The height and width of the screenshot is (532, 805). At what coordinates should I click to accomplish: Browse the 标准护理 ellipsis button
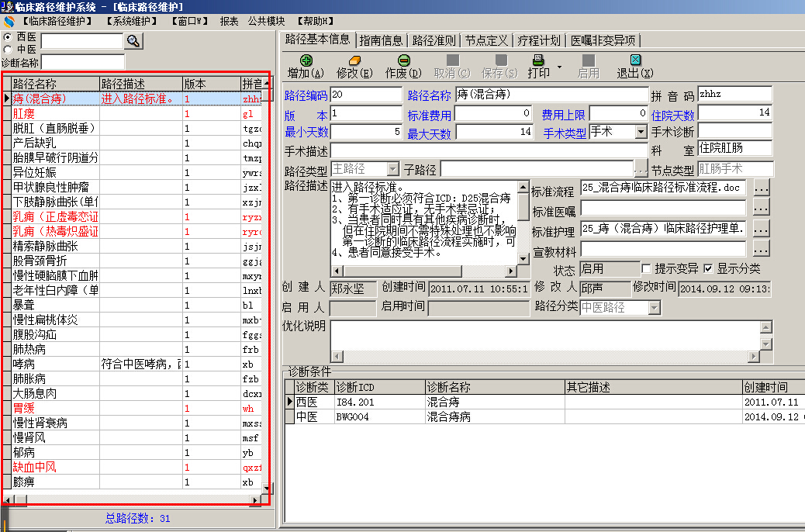pos(761,228)
